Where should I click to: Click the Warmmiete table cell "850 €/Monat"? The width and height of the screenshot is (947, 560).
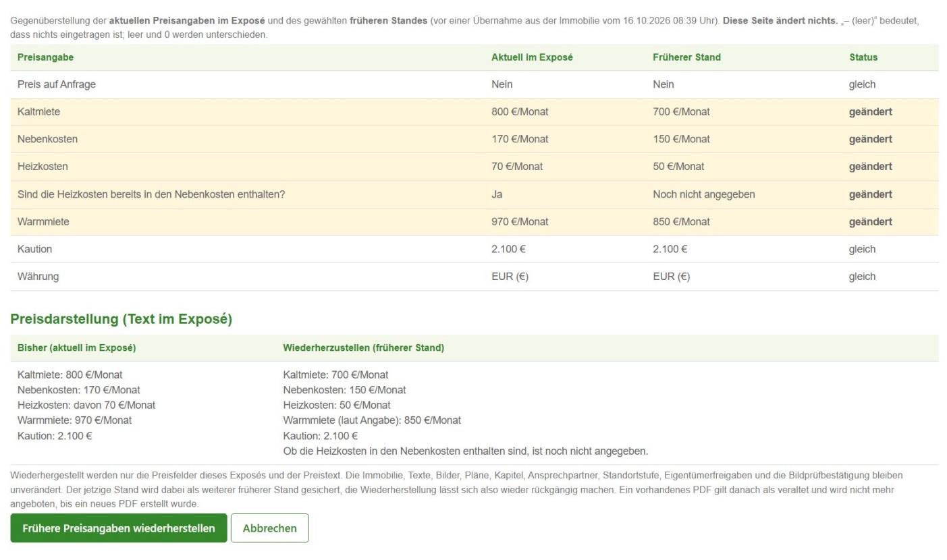tap(681, 221)
